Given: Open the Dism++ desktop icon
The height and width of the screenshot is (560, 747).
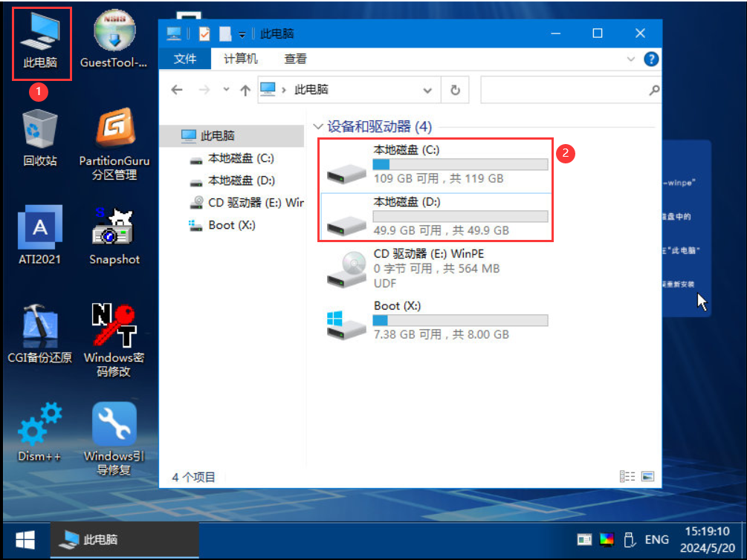Looking at the screenshot, I should tap(40, 424).
